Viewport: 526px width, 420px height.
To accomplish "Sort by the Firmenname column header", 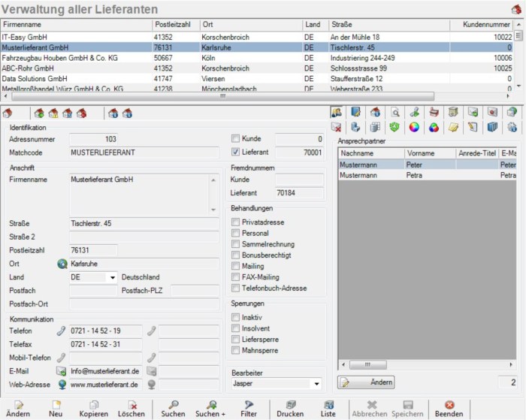I will (x=76, y=25).
